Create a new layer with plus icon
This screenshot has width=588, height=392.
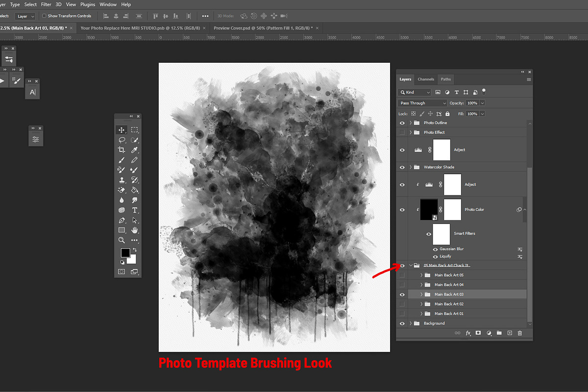[x=510, y=333]
